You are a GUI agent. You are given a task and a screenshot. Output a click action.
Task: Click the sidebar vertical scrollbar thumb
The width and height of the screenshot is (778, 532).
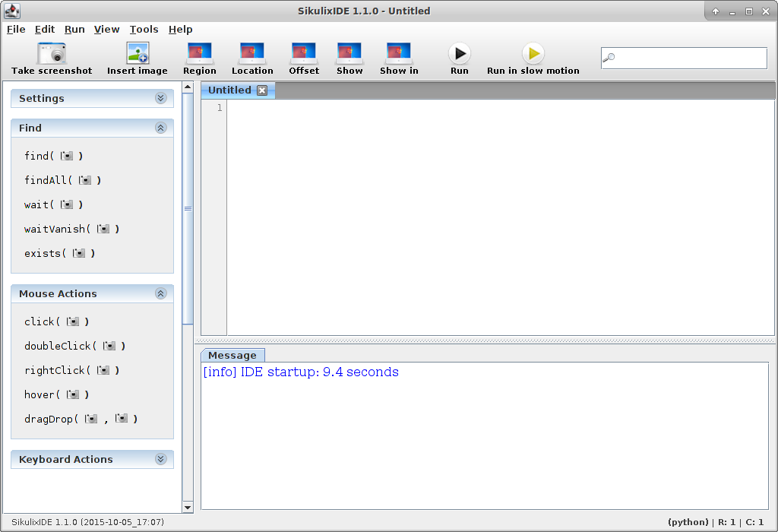pos(188,208)
